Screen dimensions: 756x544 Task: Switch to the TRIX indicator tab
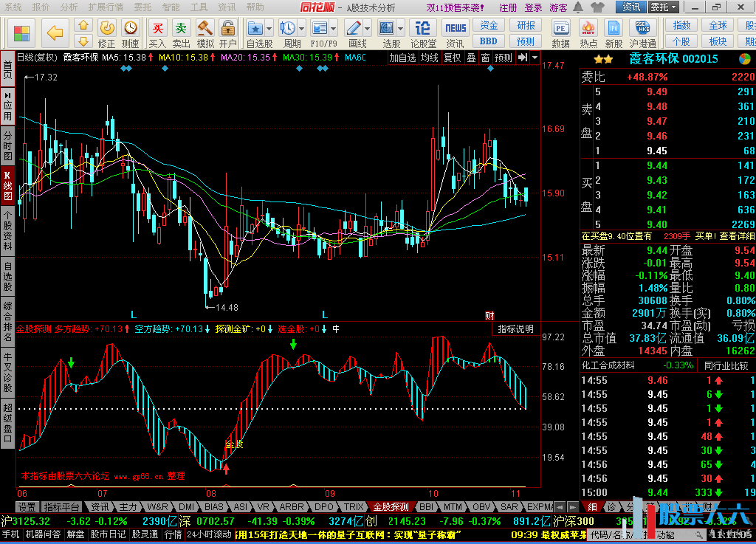pos(354,507)
